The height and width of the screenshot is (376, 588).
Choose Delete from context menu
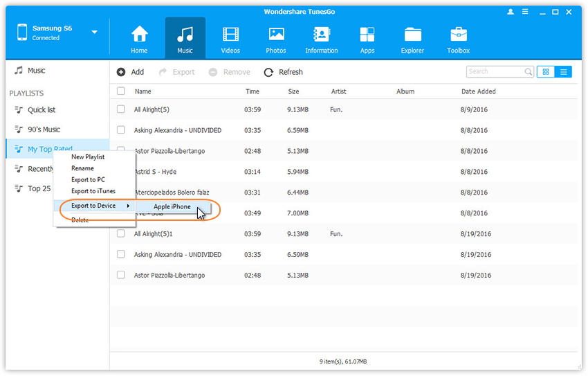[x=80, y=220]
